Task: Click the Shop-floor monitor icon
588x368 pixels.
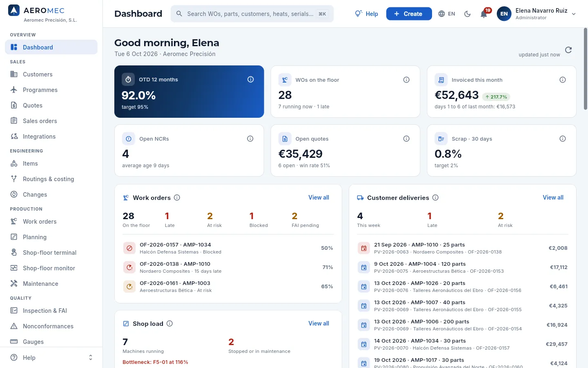Action: [14, 268]
